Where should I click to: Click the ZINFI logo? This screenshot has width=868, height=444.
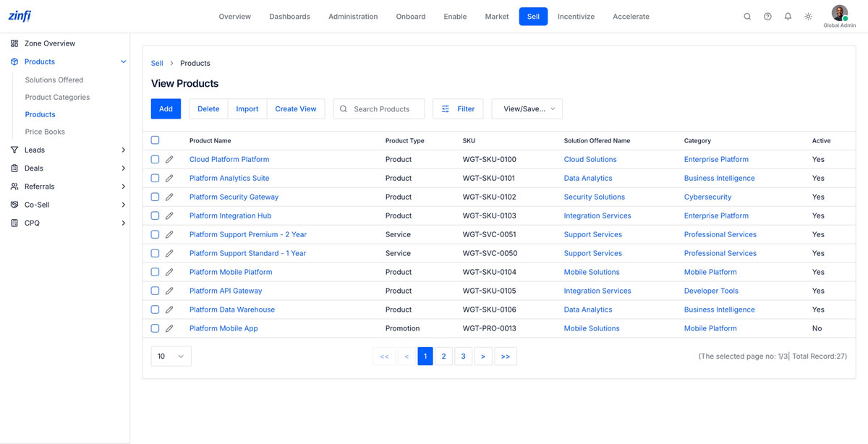pos(20,16)
